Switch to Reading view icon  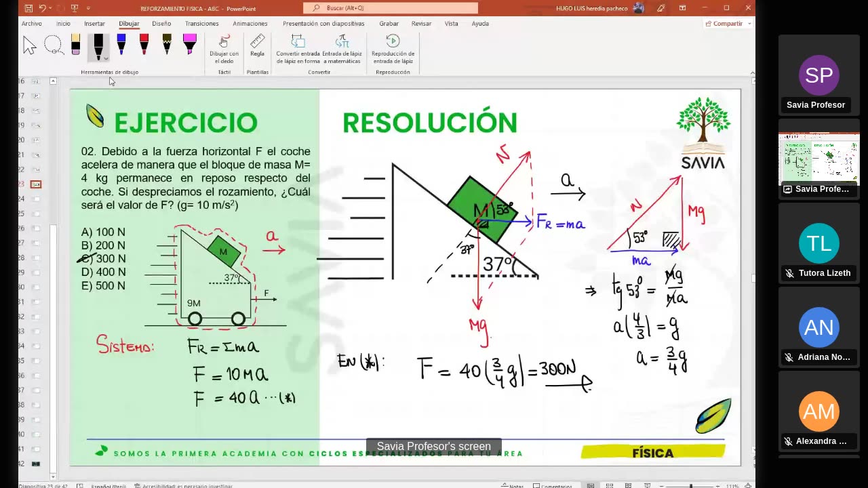point(629,485)
